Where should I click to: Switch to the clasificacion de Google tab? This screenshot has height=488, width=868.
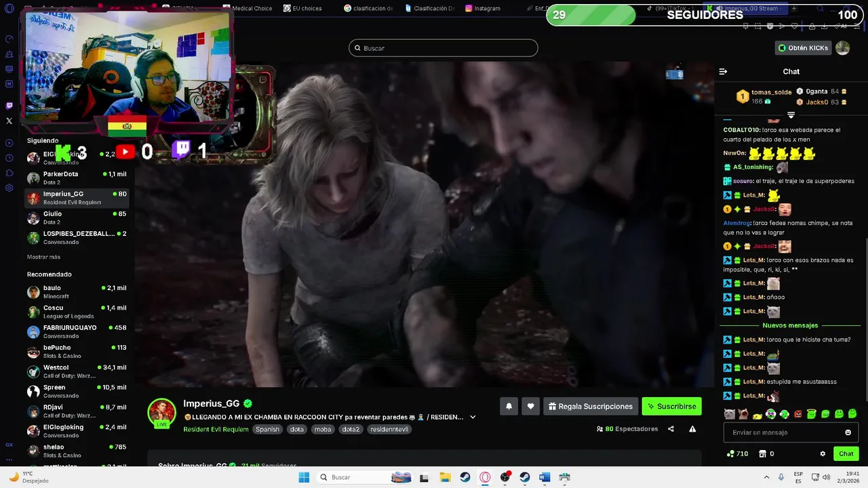point(368,9)
